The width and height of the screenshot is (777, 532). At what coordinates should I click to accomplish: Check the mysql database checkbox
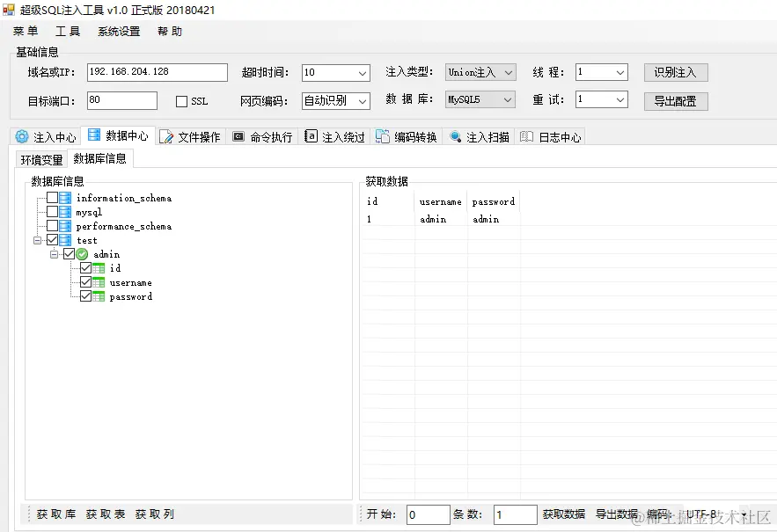[x=52, y=212]
